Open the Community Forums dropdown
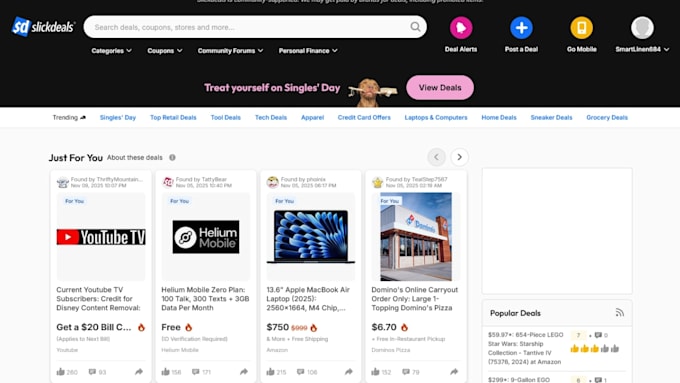 tap(230, 51)
